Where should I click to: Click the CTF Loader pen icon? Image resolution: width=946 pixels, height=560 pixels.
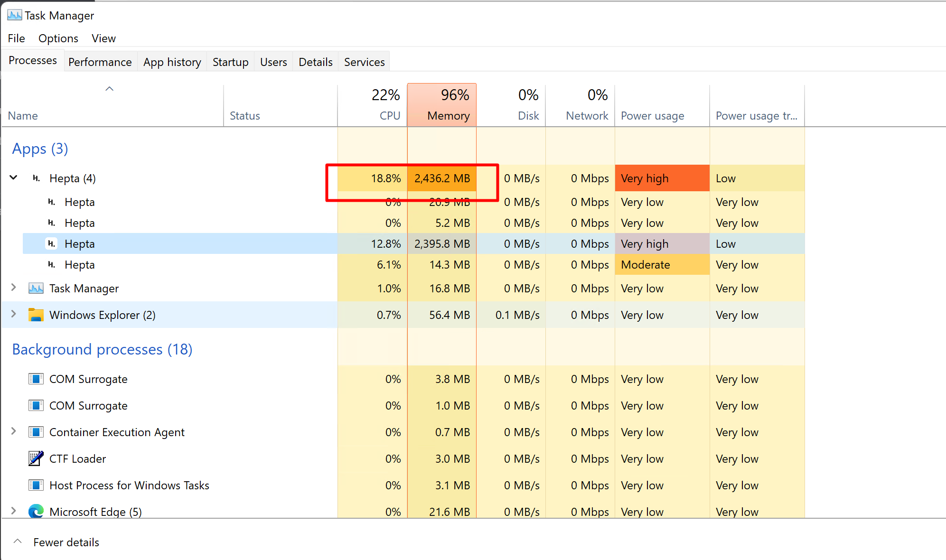click(x=36, y=458)
